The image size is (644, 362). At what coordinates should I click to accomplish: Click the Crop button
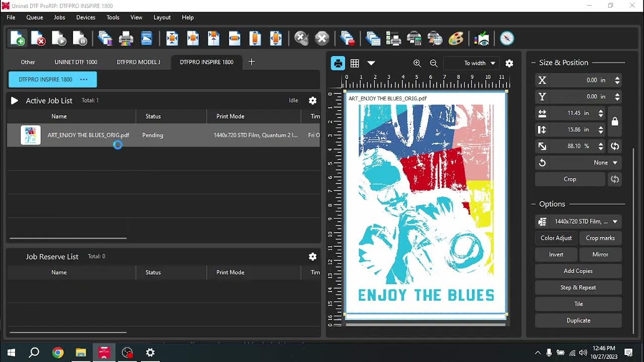coord(570,179)
